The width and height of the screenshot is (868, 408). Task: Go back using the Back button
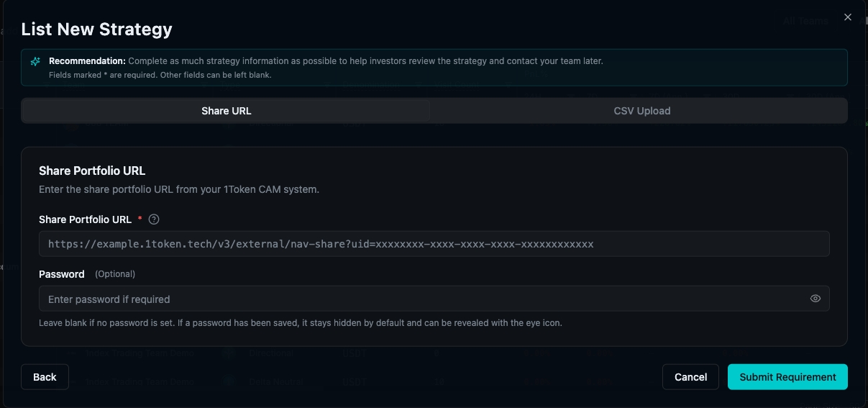(45, 377)
